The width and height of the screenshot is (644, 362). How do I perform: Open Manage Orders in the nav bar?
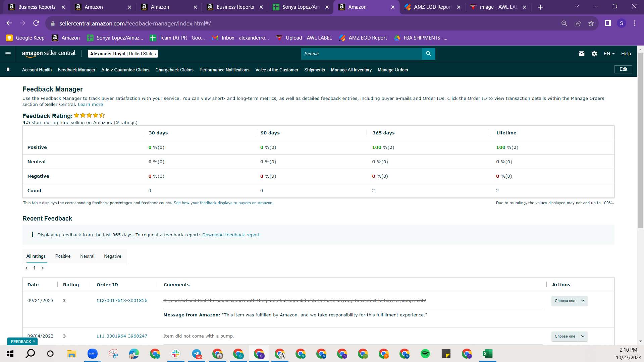[393, 70]
